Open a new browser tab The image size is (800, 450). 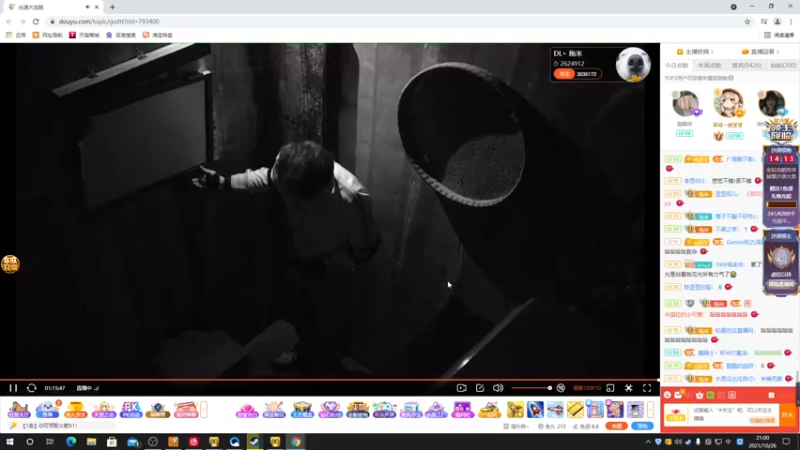(x=112, y=7)
